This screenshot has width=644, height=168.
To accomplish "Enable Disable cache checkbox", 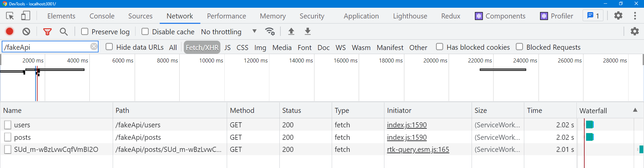I will 145,31.
